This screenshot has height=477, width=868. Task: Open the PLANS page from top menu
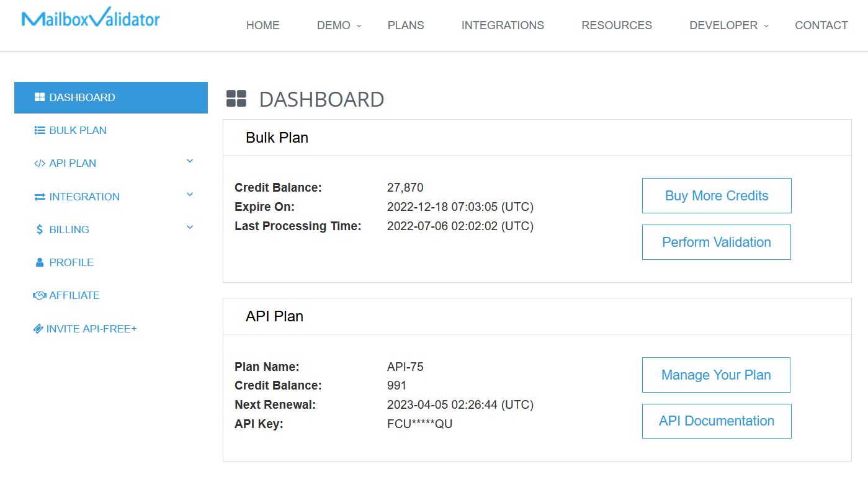pos(405,25)
